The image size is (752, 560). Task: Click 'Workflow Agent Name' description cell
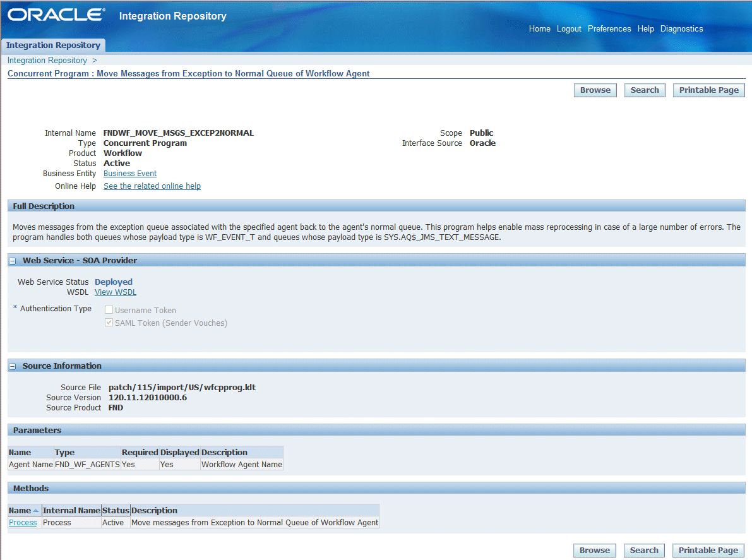click(x=242, y=465)
